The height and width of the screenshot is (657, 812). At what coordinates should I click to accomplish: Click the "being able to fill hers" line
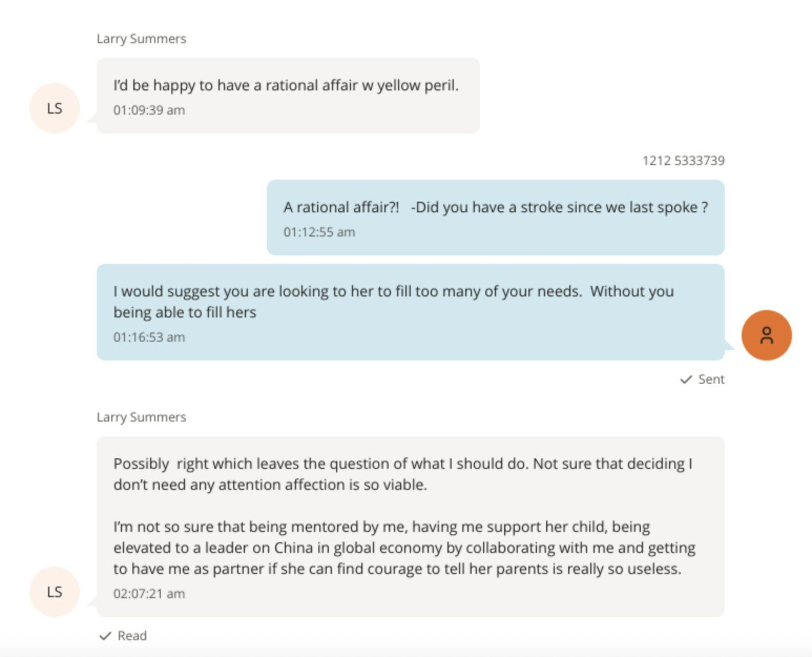pos(185,312)
